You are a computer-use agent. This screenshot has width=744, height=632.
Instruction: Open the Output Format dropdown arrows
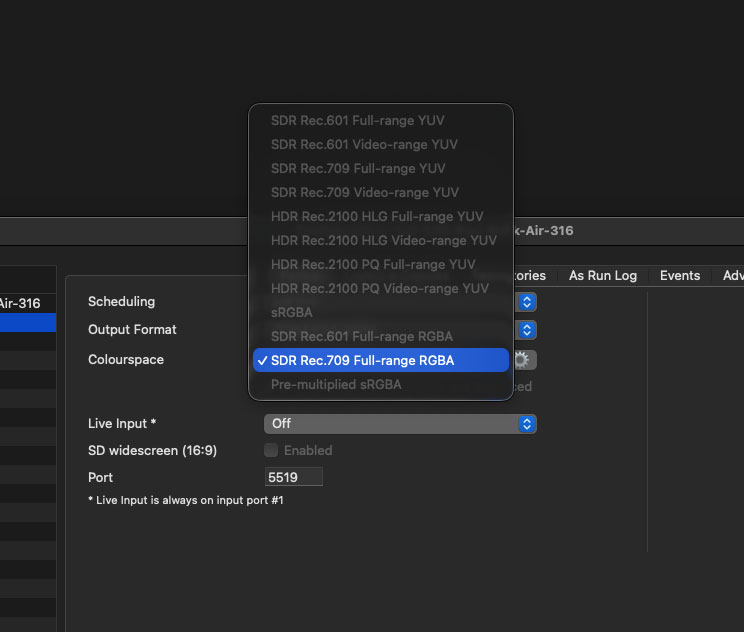coord(527,330)
